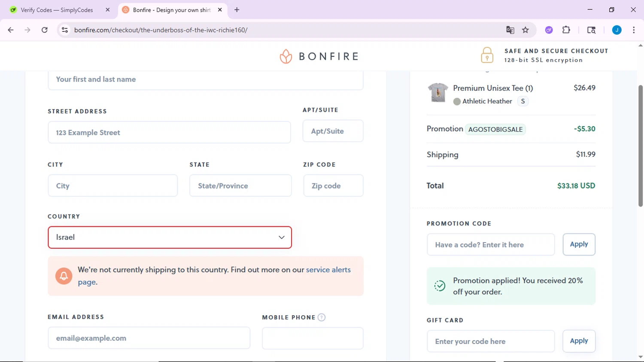This screenshot has height=362, width=644.
Task: Apply the gift card code
Action: coord(579,341)
